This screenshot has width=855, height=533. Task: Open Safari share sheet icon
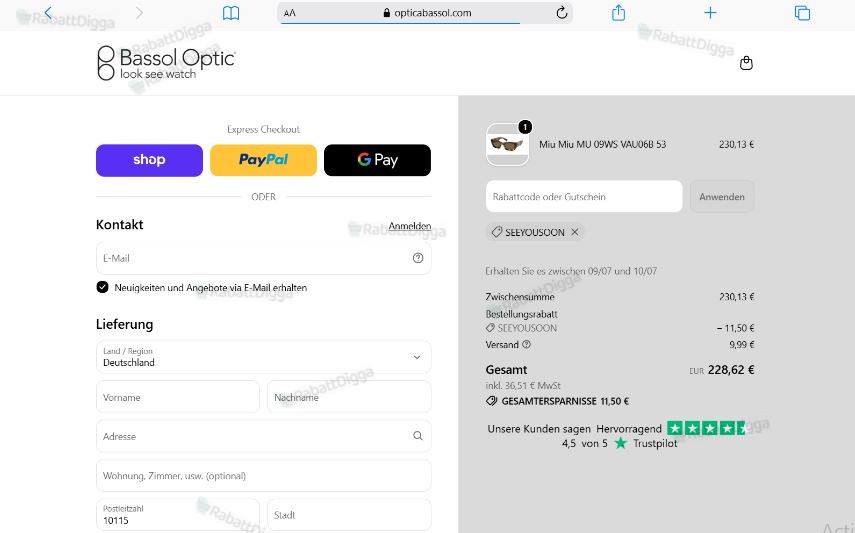click(618, 13)
